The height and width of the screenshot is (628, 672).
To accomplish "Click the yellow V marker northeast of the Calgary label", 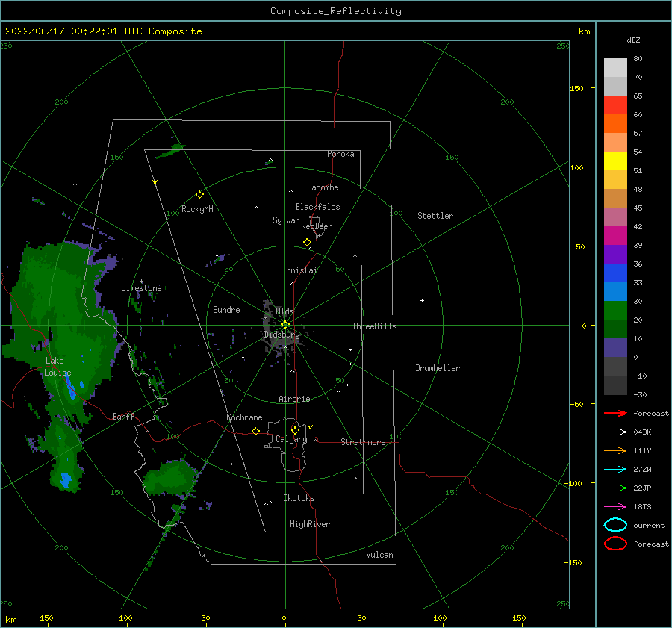I will click(x=310, y=427).
